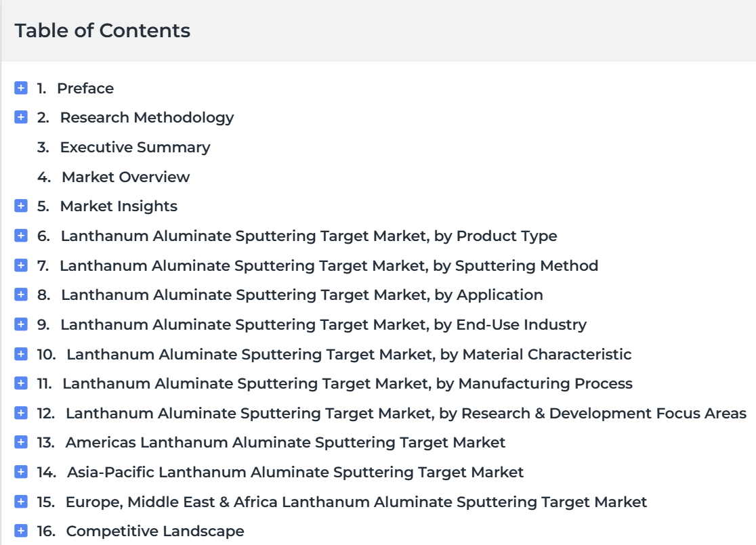Click the plus icon beside Market Insights
756x545 pixels.
(21, 206)
